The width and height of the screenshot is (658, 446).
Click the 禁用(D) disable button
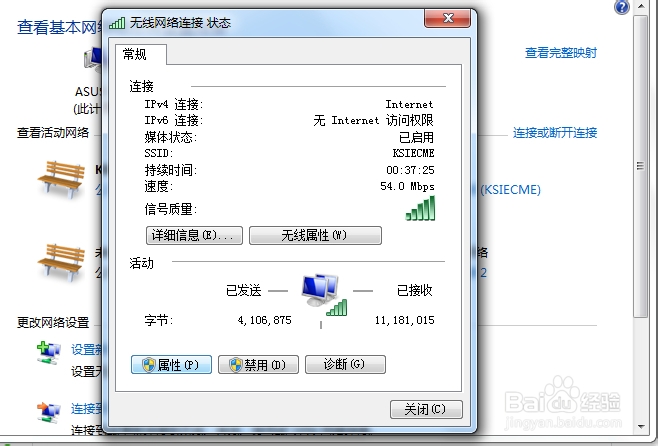pyautogui.click(x=258, y=364)
